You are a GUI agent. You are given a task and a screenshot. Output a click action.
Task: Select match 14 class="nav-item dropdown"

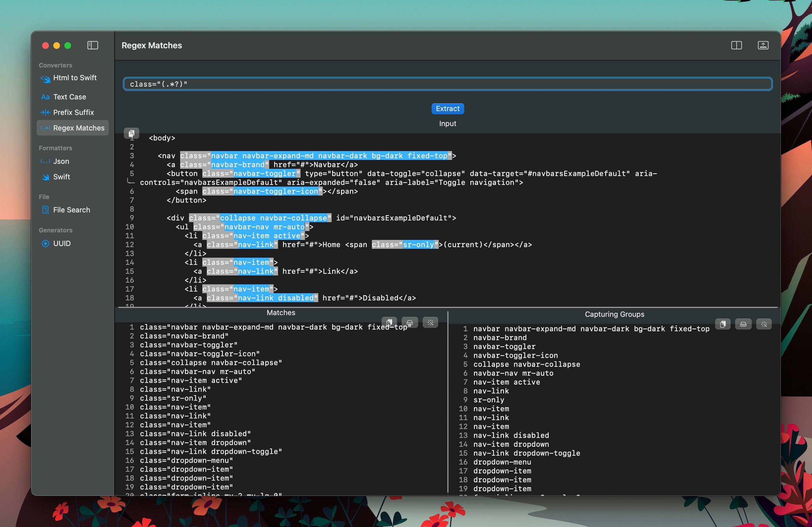click(195, 442)
